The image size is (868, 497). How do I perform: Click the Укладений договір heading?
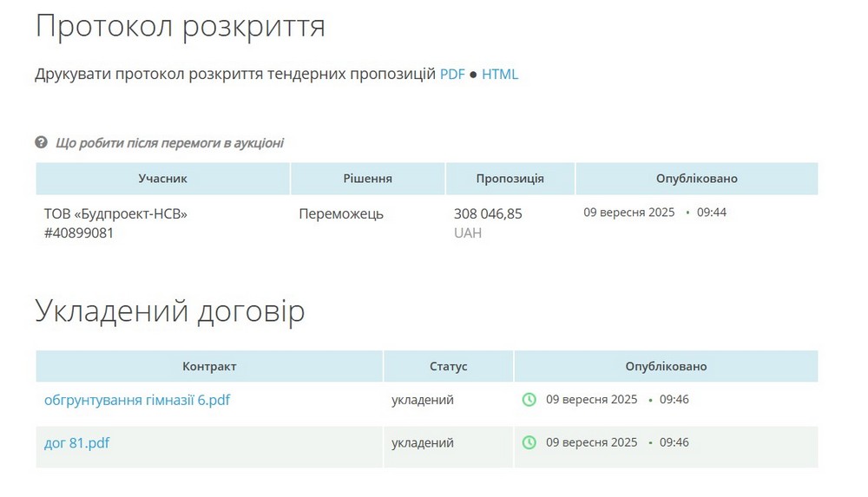170,311
